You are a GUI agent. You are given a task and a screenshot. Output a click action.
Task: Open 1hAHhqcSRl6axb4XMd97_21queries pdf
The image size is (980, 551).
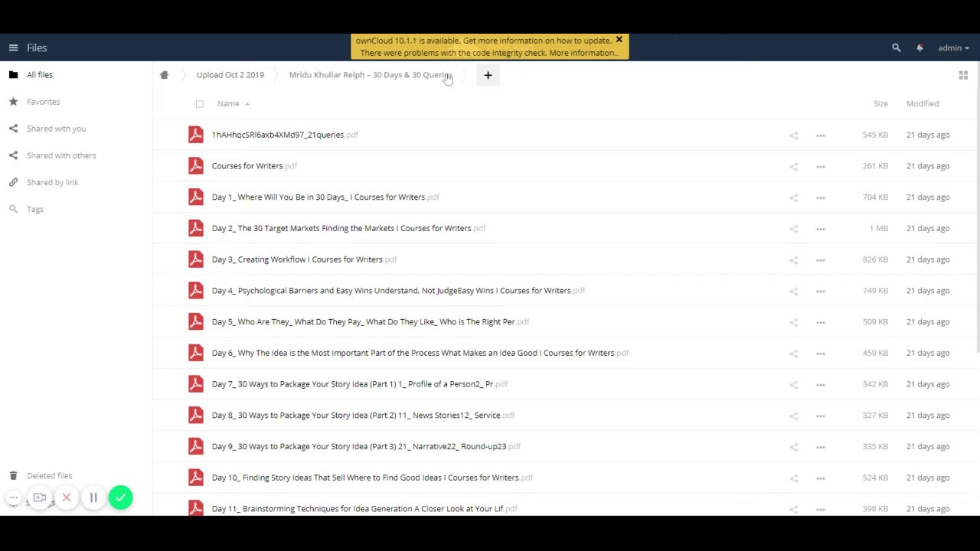pos(285,135)
